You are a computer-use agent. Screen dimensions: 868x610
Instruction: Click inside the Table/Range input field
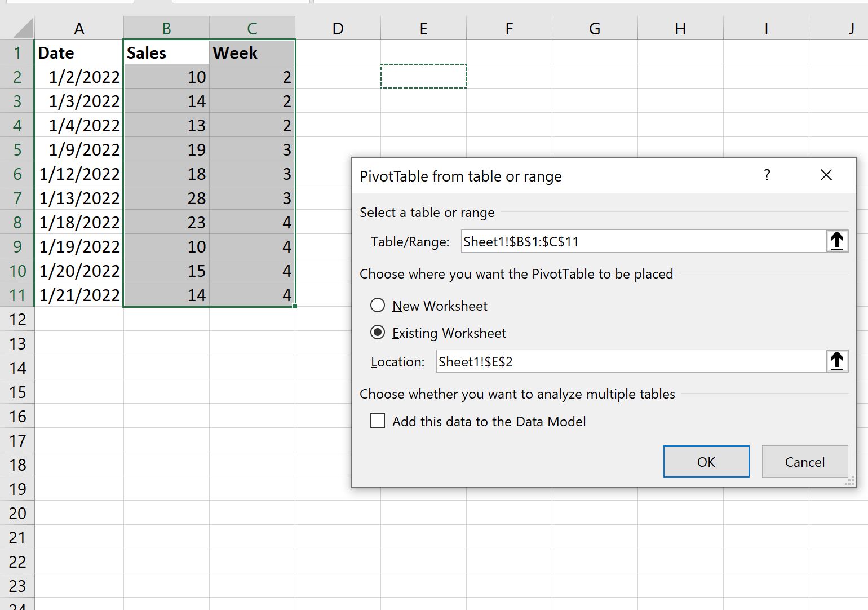click(620, 241)
